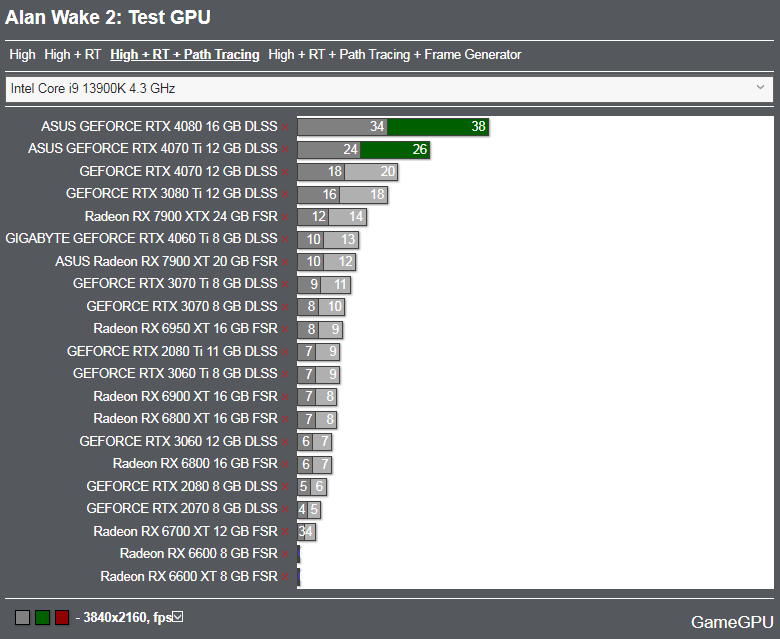The image size is (780, 639).
Task: Click the 34 minimum fps value for RTX 4080
Action: pyautogui.click(x=377, y=127)
